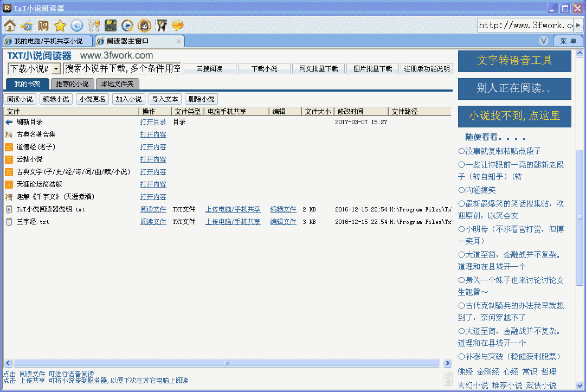This screenshot has height=392, width=586.
Task: Click the circular play media icon
Action: click(128, 25)
